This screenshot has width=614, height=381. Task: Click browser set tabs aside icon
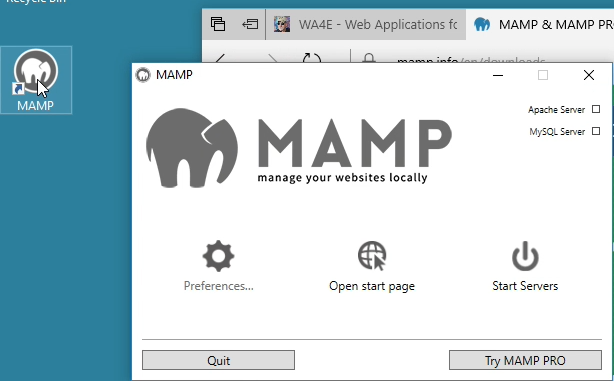250,24
